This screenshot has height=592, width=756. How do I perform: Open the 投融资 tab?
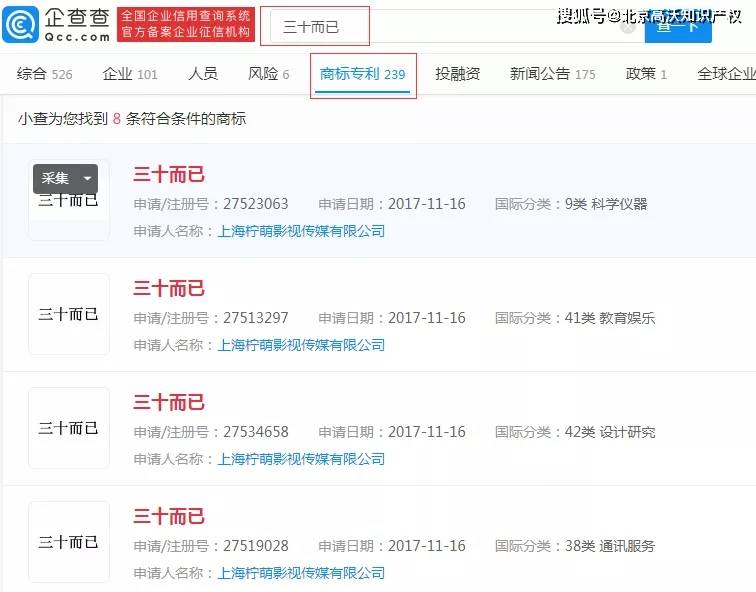pyautogui.click(x=458, y=74)
